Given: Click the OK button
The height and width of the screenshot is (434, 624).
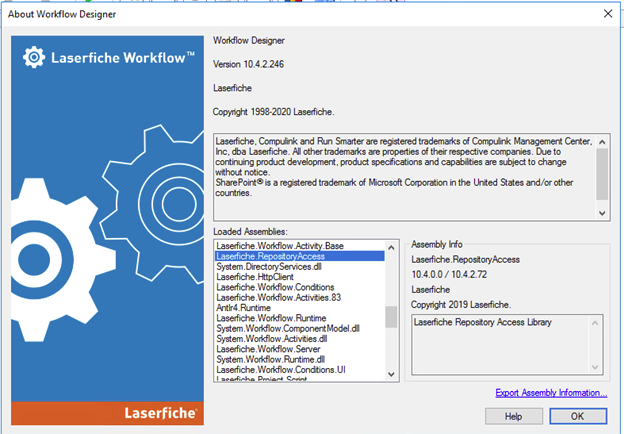Looking at the screenshot, I should click(578, 416).
